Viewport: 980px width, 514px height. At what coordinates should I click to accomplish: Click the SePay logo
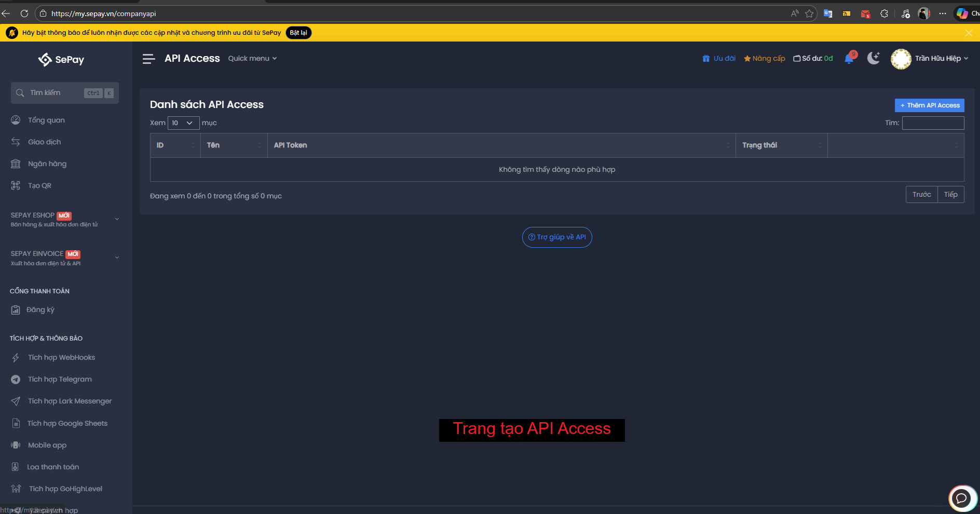[61, 60]
